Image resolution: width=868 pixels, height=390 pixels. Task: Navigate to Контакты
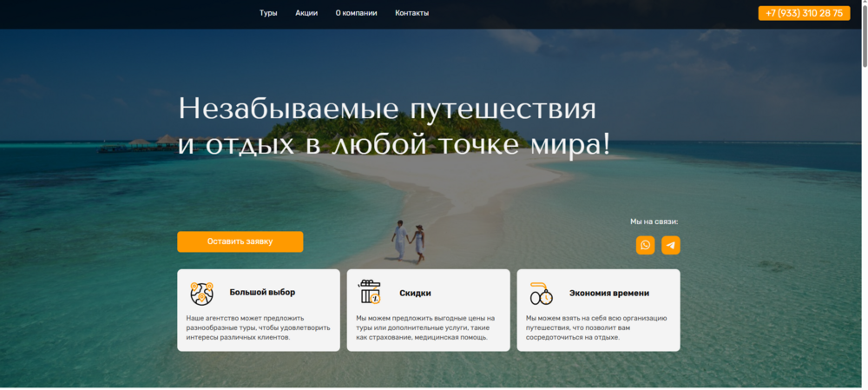click(411, 13)
